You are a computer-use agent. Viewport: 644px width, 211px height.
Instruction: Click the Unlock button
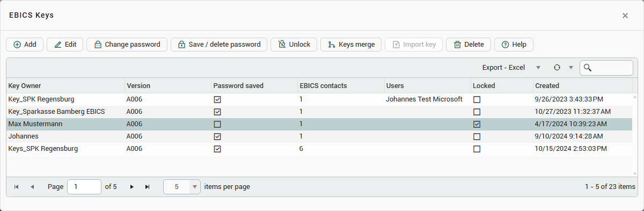pos(294,45)
